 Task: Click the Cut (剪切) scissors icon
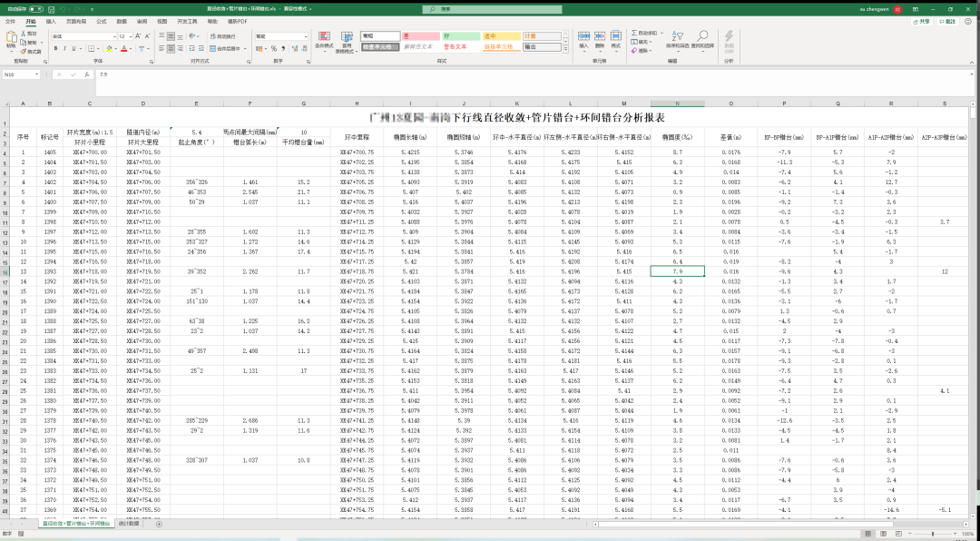pos(23,34)
